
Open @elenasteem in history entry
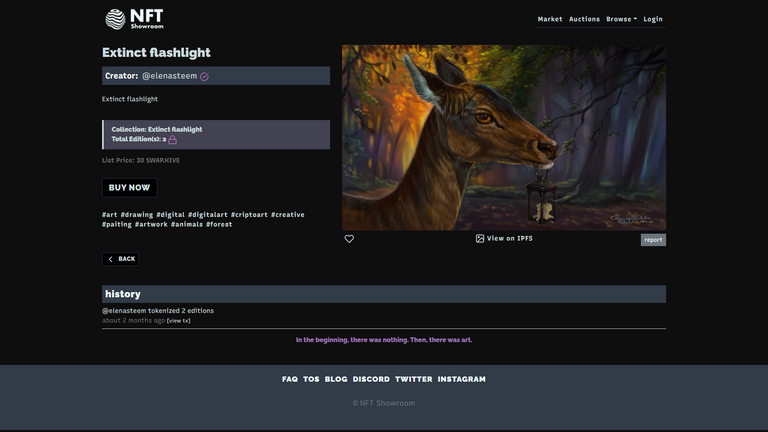124,311
